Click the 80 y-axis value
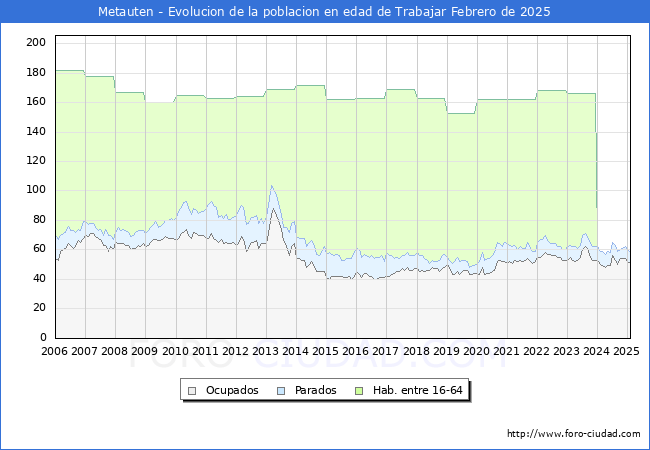Image resolution: width=650 pixels, height=450 pixels. 39,220
